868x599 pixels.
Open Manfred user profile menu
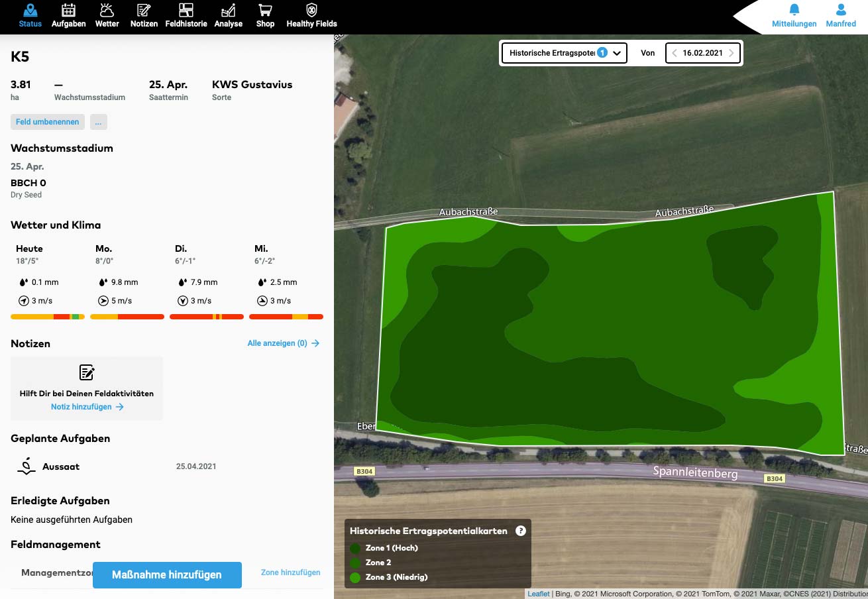point(841,15)
